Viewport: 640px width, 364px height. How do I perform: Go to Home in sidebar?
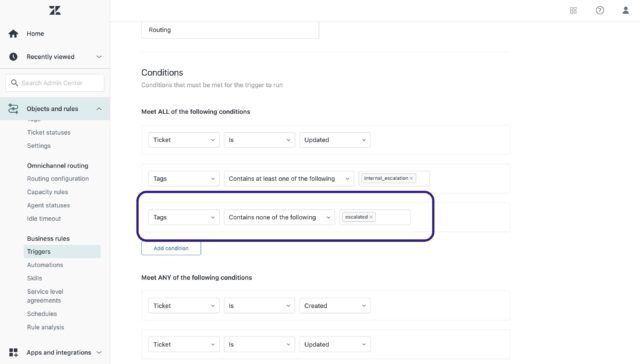[x=36, y=34]
